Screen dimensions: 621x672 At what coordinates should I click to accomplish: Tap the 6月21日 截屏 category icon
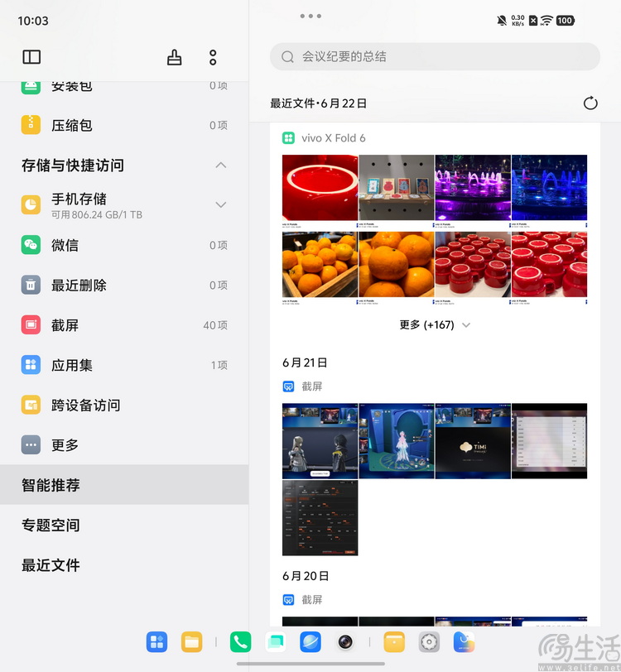pos(288,386)
